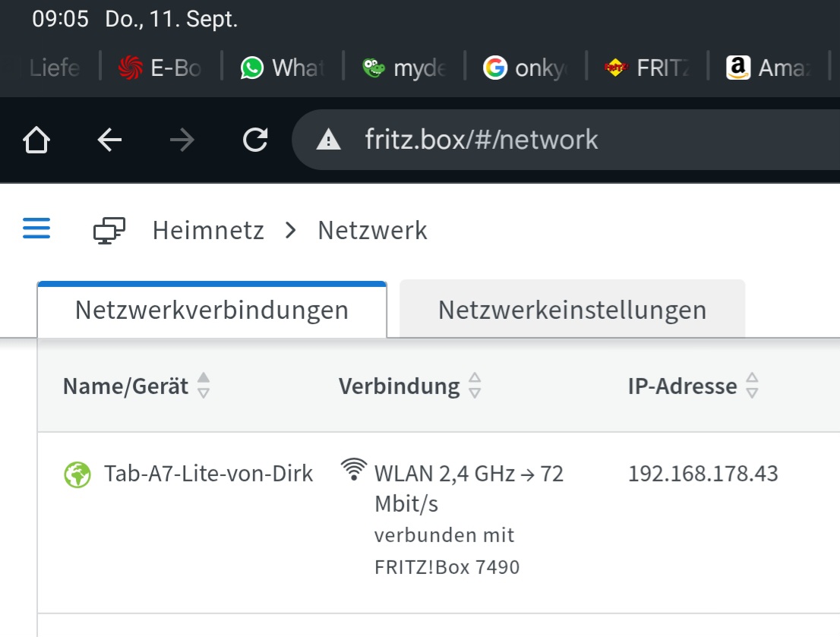Open the Google onkyo browser tab

526,68
